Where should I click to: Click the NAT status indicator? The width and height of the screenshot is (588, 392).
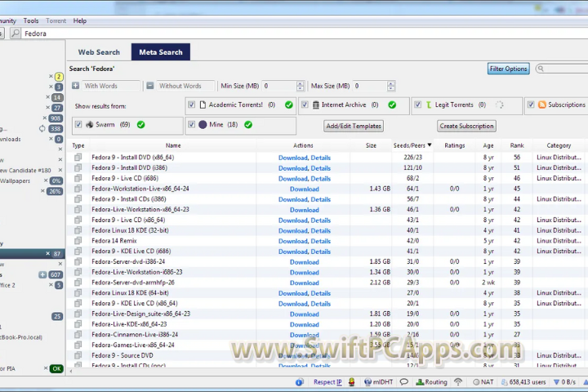[483, 382]
